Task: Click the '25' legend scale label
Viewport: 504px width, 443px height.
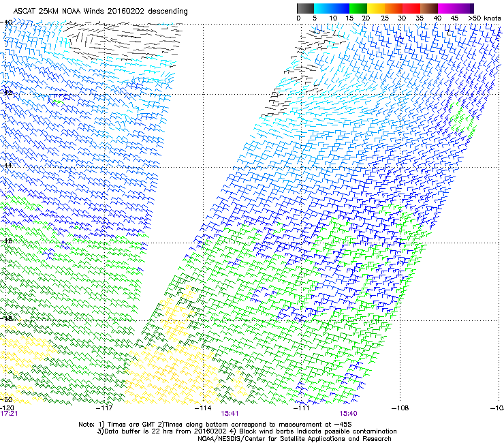Action: point(385,18)
